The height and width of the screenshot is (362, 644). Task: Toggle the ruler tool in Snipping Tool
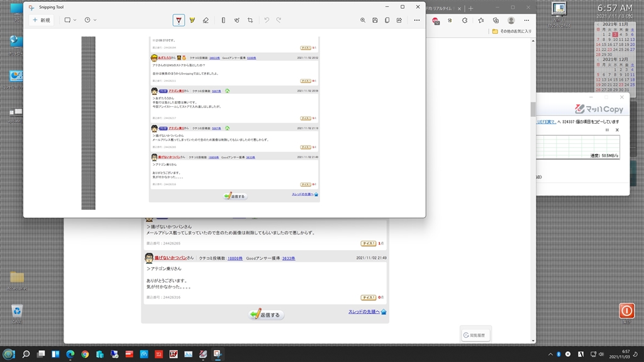point(223,20)
